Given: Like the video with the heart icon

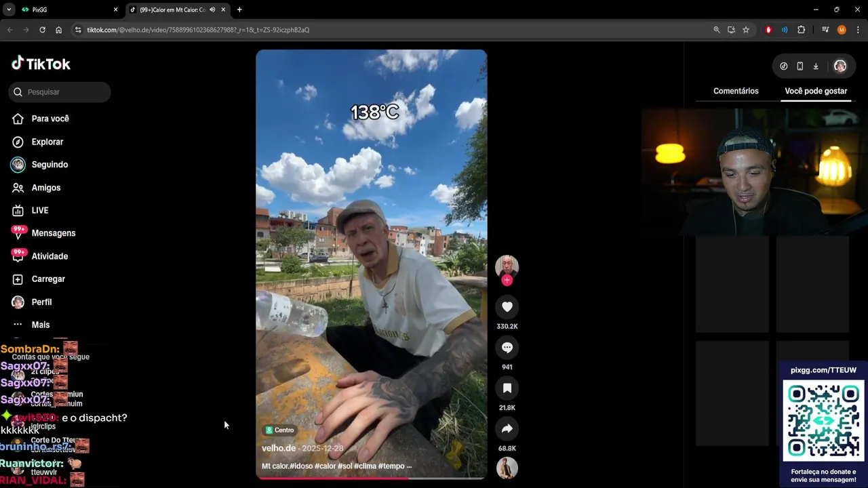Looking at the screenshot, I should pos(507,307).
